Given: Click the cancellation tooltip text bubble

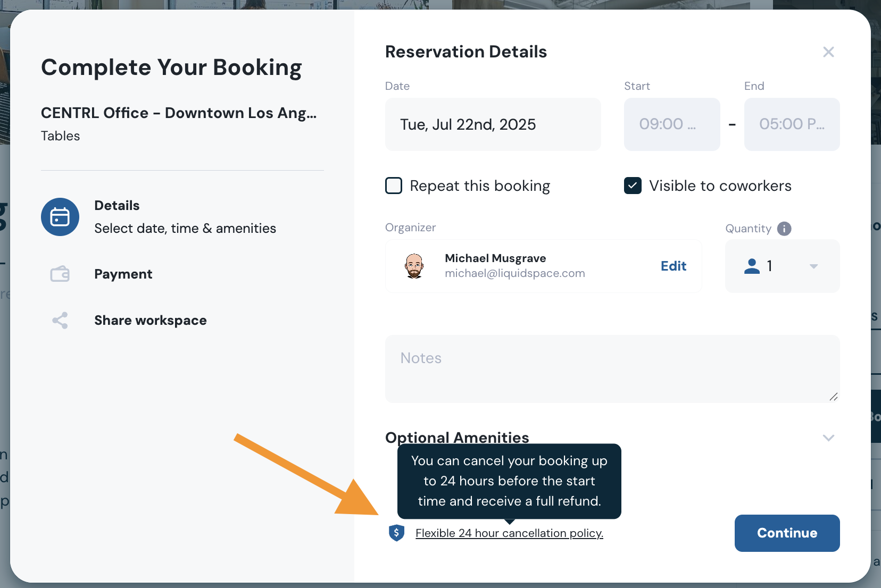Looking at the screenshot, I should pos(509,481).
